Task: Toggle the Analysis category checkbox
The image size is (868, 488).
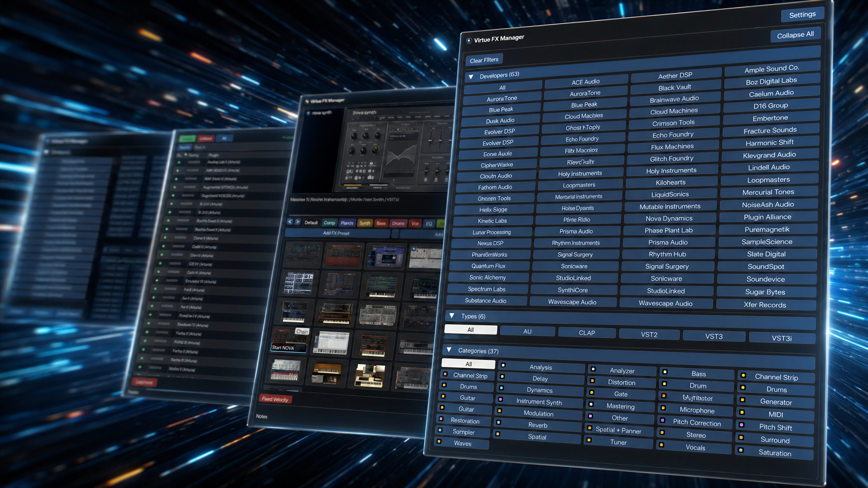Action: (503, 365)
